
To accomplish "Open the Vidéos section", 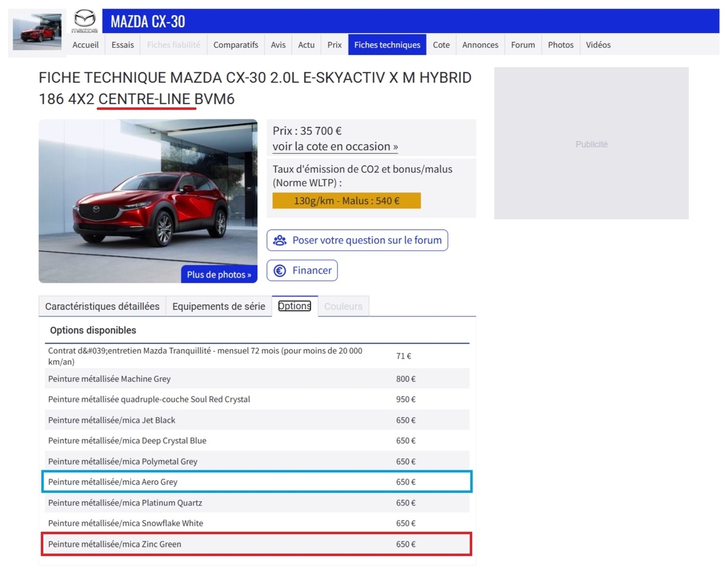I will point(598,45).
